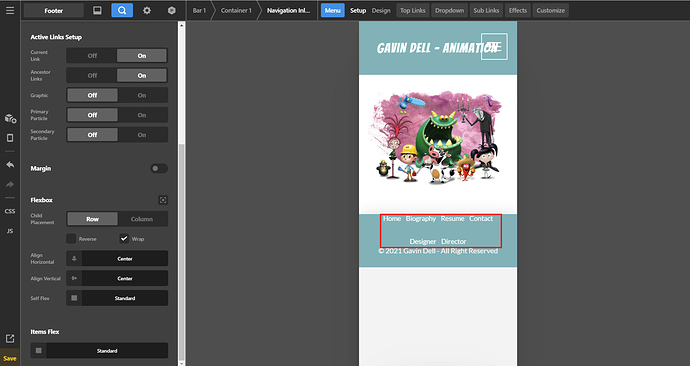Set Primary Particle to On
This screenshot has width=690, height=366.
pyautogui.click(x=142, y=115)
